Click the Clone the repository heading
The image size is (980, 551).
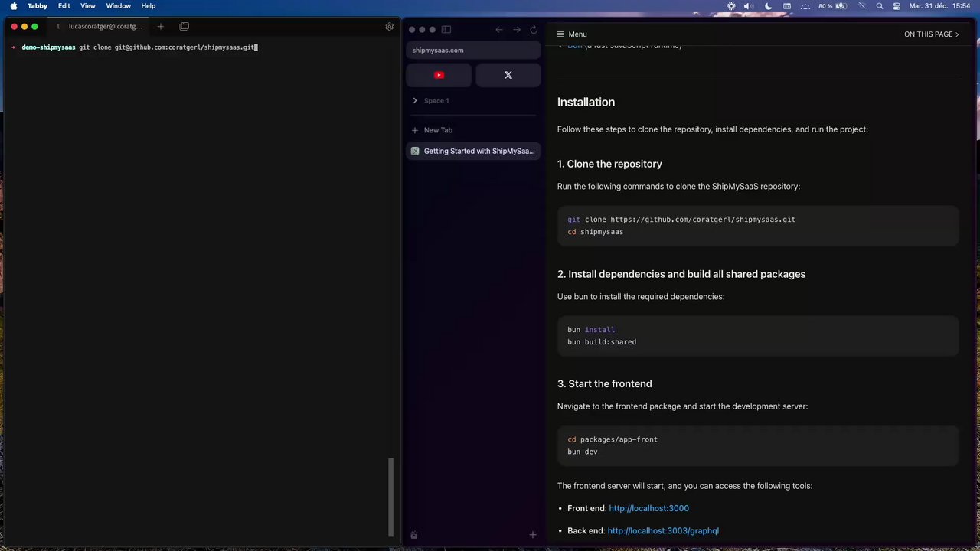click(x=609, y=164)
